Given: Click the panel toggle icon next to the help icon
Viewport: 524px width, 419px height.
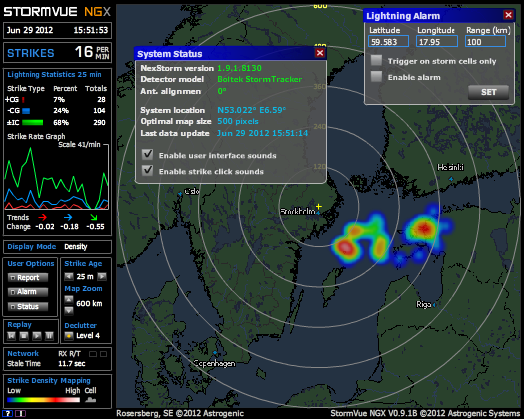Looking at the screenshot, I should [20, 413].
